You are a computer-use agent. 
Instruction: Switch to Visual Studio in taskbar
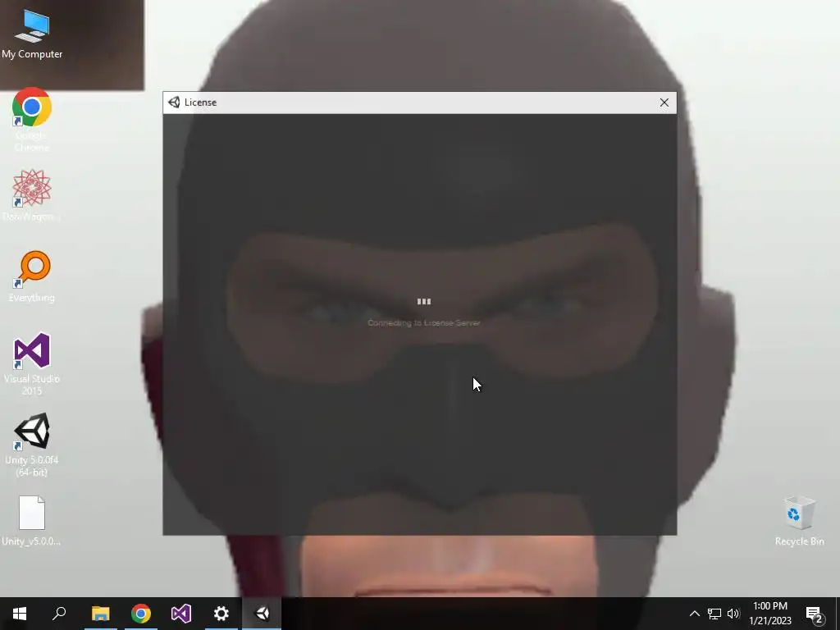coord(181,614)
